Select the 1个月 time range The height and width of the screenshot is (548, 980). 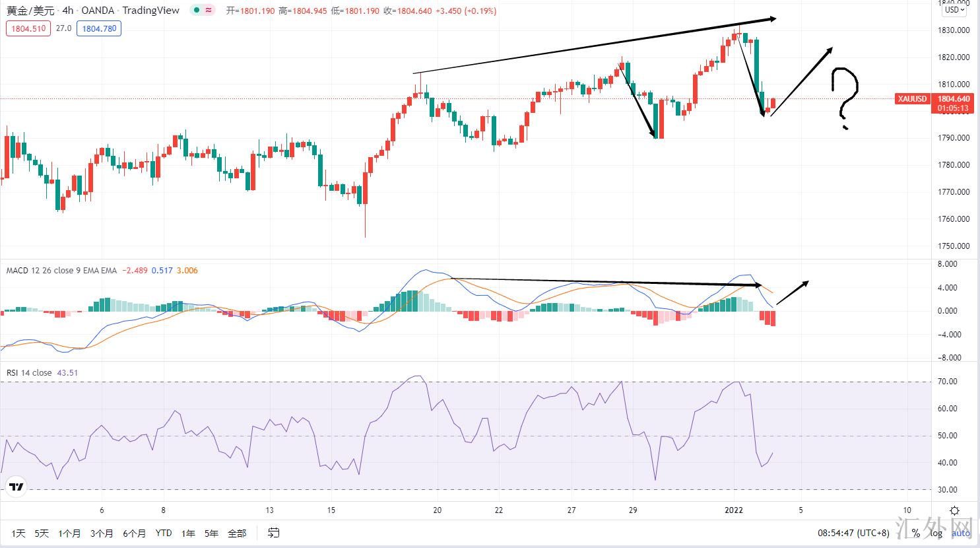[69, 533]
